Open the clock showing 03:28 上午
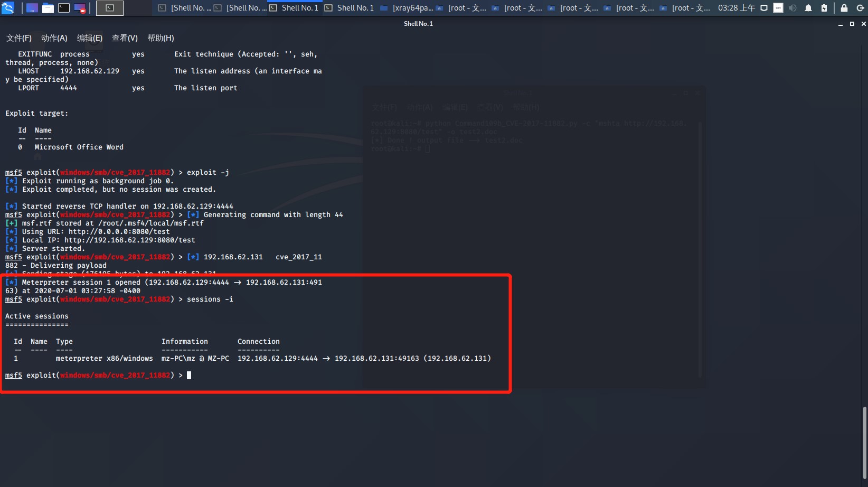This screenshot has height=487, width=868. (737, 8)
